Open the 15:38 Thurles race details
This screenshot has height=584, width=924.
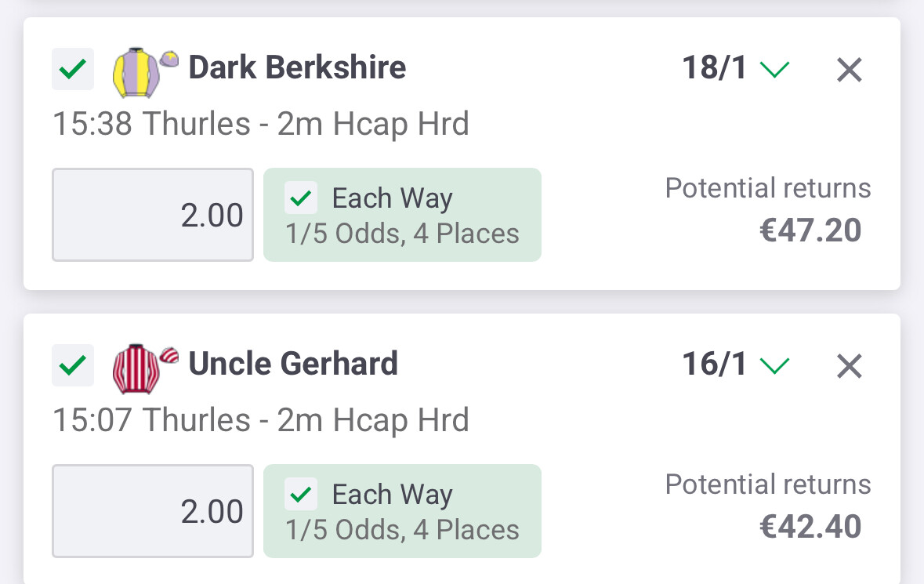(260, 125)
